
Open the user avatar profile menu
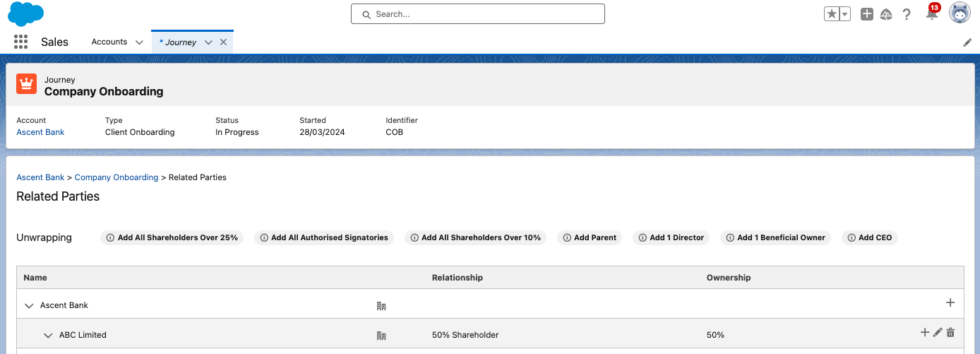(x=960, y=13)
